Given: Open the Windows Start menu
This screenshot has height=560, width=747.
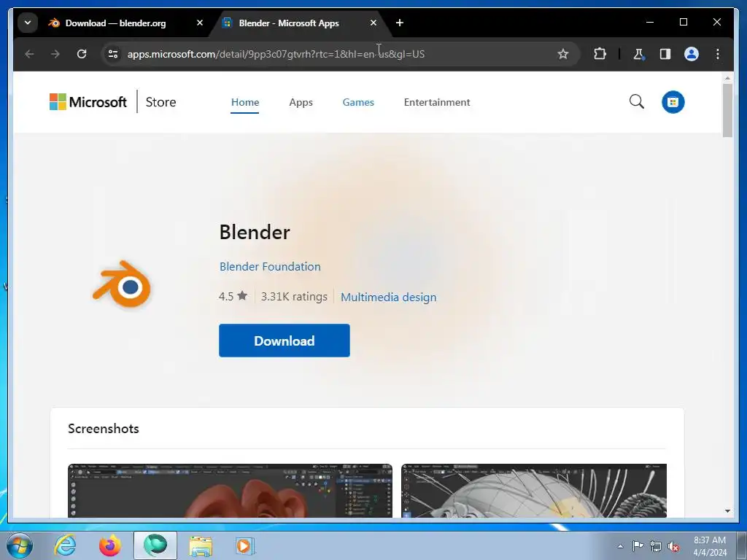Looking at the screenshot, I should 20,545.
